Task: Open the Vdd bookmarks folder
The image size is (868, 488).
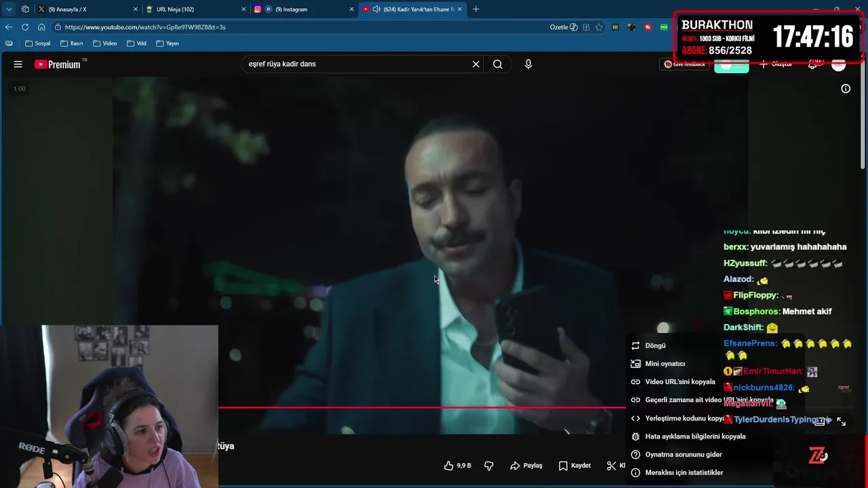Action: (136, 43)
